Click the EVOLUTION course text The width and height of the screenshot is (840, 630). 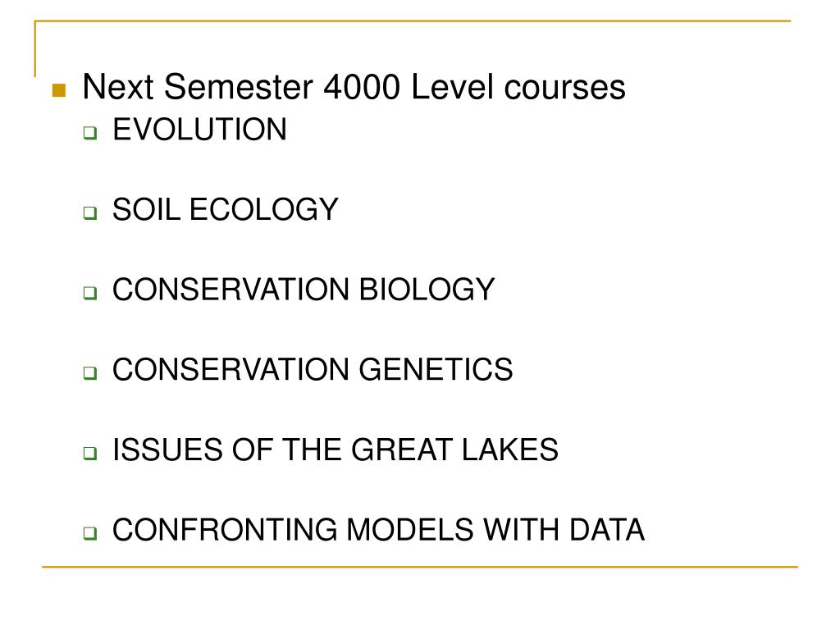point(200,130)
